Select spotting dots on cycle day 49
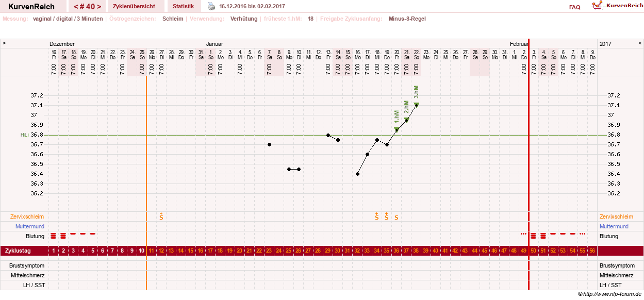 (524, 234)
